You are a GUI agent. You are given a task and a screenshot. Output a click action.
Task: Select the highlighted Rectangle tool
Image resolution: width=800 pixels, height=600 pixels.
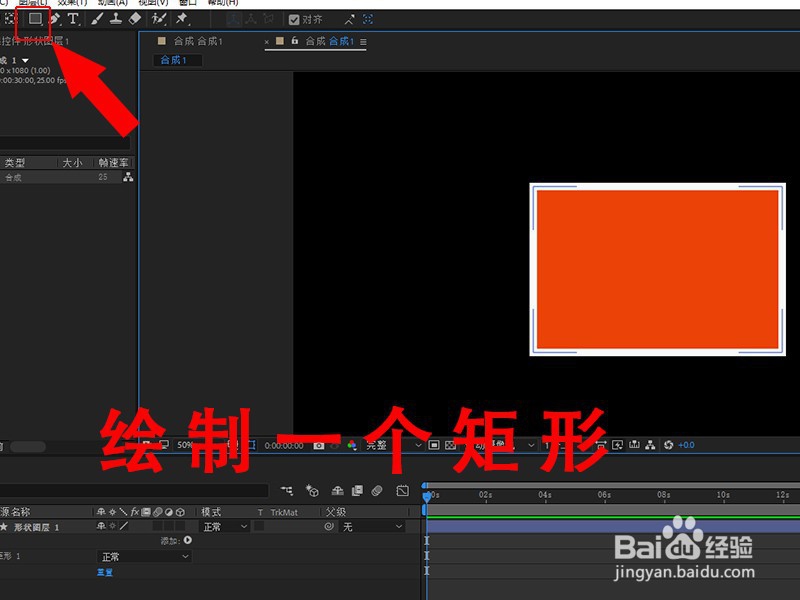click(36, 19)
